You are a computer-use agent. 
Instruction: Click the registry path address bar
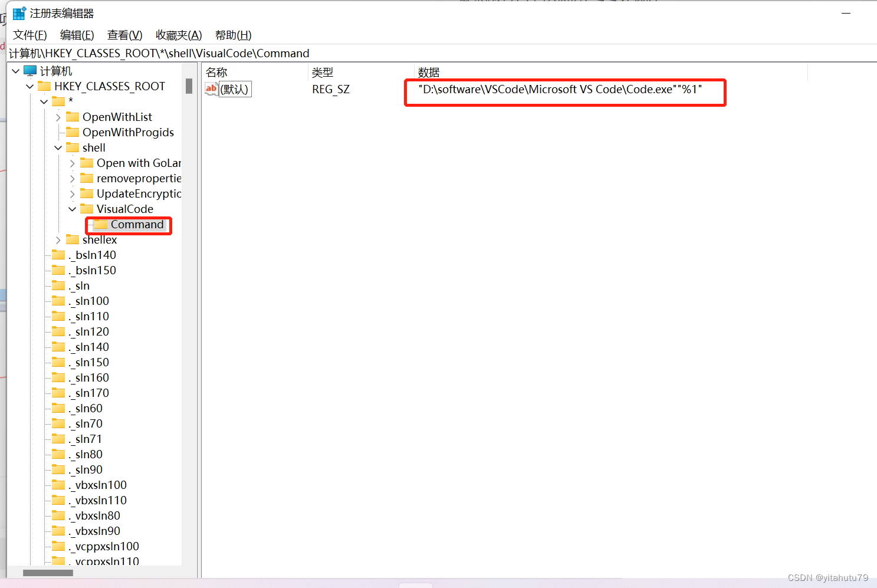442,54
